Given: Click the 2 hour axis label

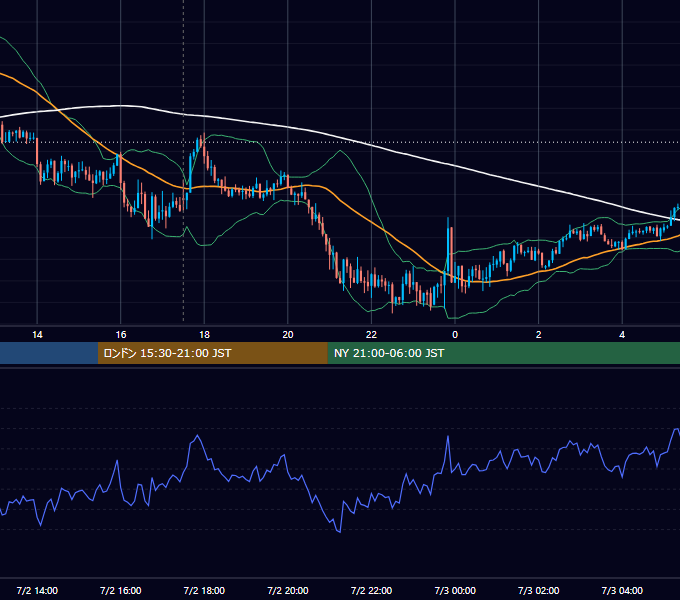Looking at the screenshot, I should [x=539, y=335].
